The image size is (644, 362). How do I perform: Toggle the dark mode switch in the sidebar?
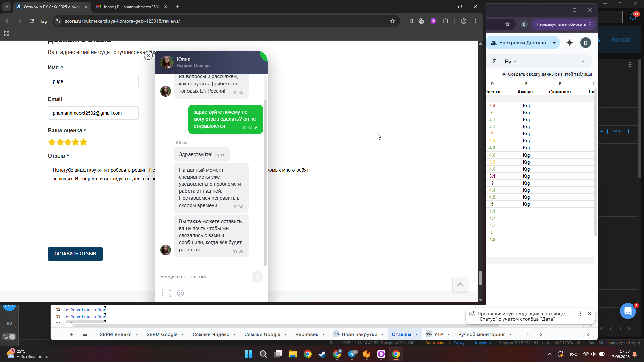(9, 337)
